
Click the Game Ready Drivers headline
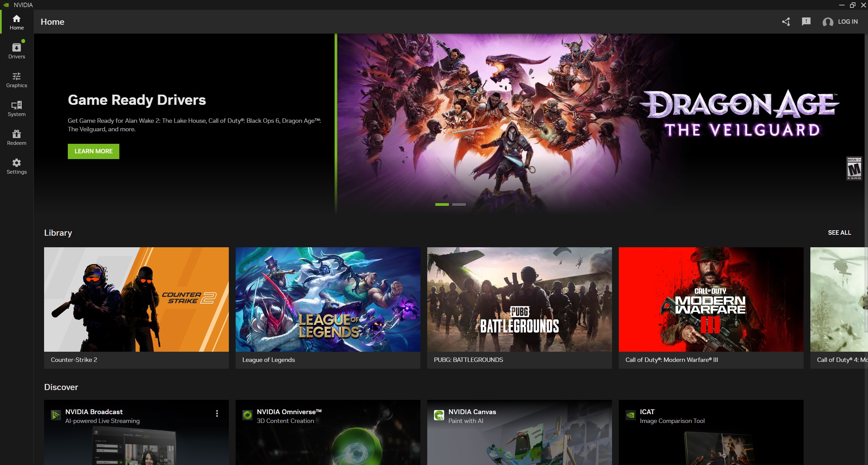coord(137,100)
